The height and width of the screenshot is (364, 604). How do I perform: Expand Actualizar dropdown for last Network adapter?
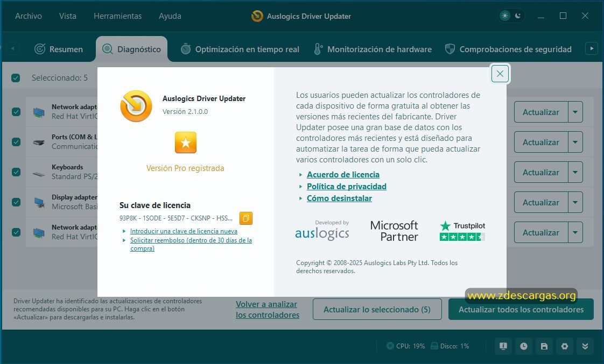click(575, 232)
